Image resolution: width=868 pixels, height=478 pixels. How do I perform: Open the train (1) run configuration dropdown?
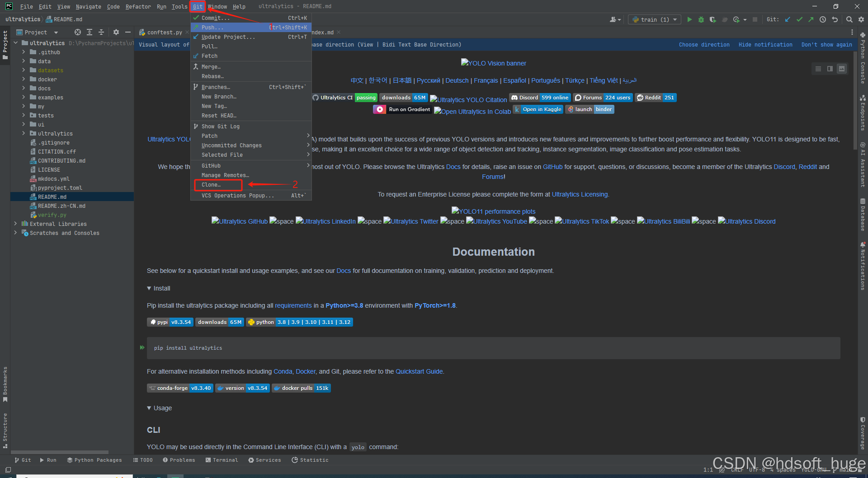[655, 19]
